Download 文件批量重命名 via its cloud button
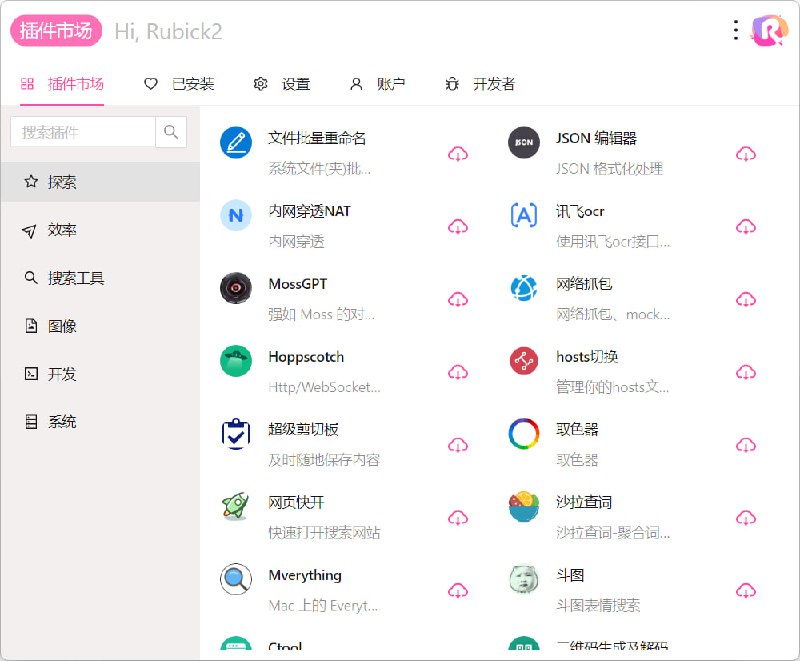800x661 pixels. [x=458, y=153]
